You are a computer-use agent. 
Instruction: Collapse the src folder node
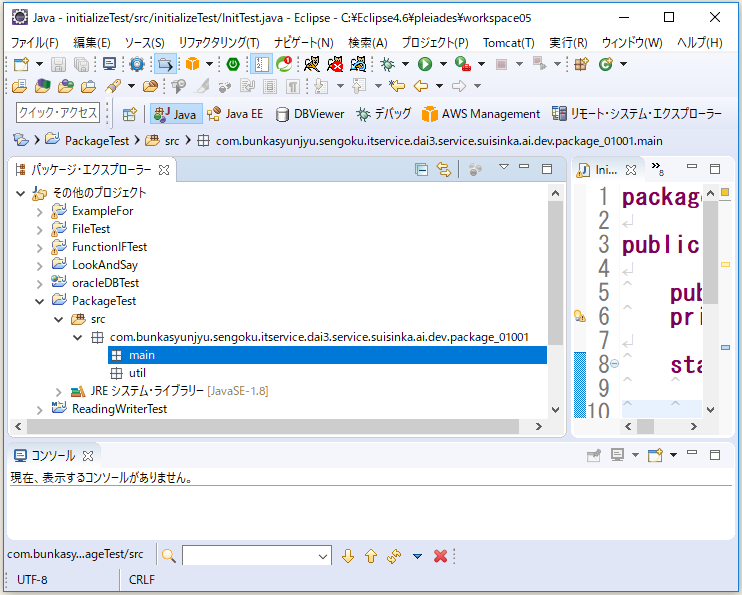click(59, 320)
